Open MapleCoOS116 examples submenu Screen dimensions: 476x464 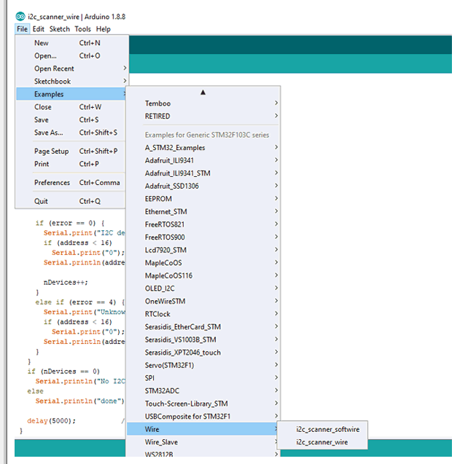tap(203, 275)
